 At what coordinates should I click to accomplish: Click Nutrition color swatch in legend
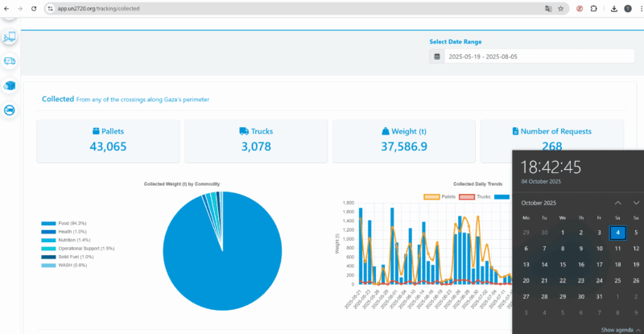[x=48, y=240]
